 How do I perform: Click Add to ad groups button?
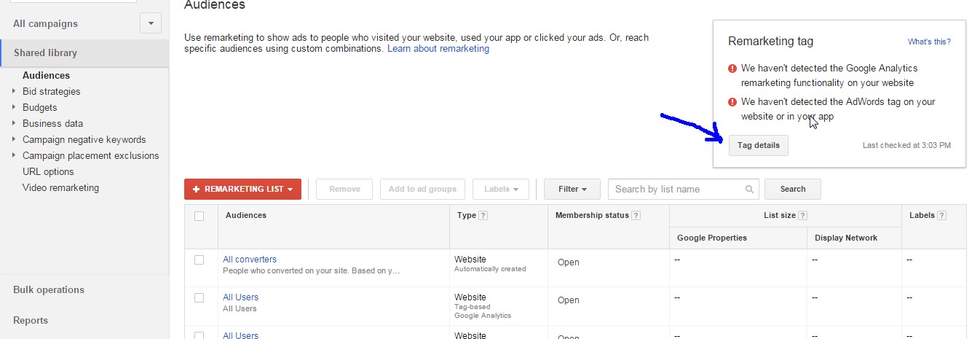(422, 189)
